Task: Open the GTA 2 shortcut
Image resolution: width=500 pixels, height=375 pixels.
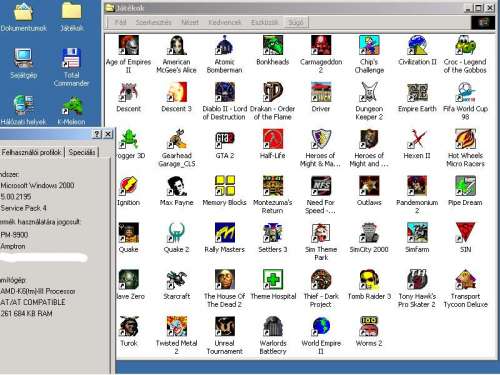Action: [225, 139]
